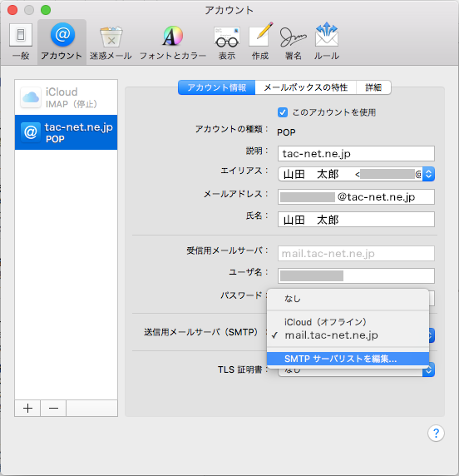Select the tac-net.ne.jp POP account
The image size is (459, 476).
point(67,132)
